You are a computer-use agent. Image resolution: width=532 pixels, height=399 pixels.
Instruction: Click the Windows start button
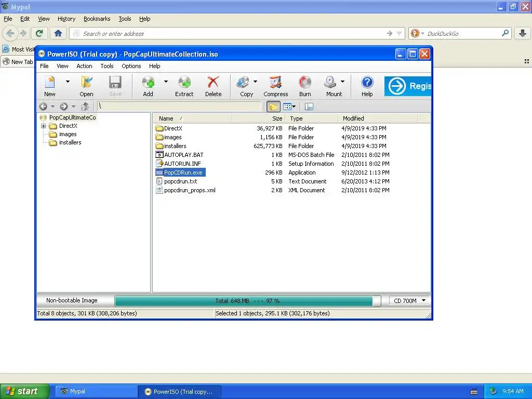25,391
